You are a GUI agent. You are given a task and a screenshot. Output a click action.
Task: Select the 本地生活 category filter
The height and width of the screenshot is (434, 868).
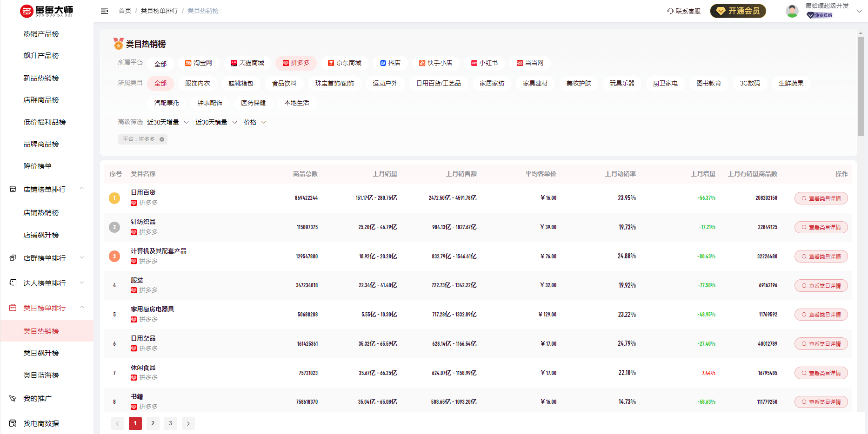(x=297, y=103)
